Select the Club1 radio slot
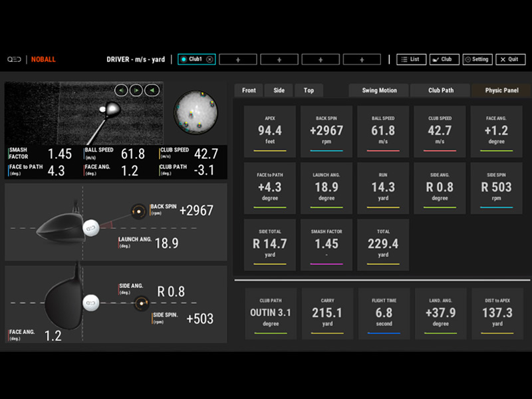This screenshot has height=399, width=532. (x=184, y=59)
